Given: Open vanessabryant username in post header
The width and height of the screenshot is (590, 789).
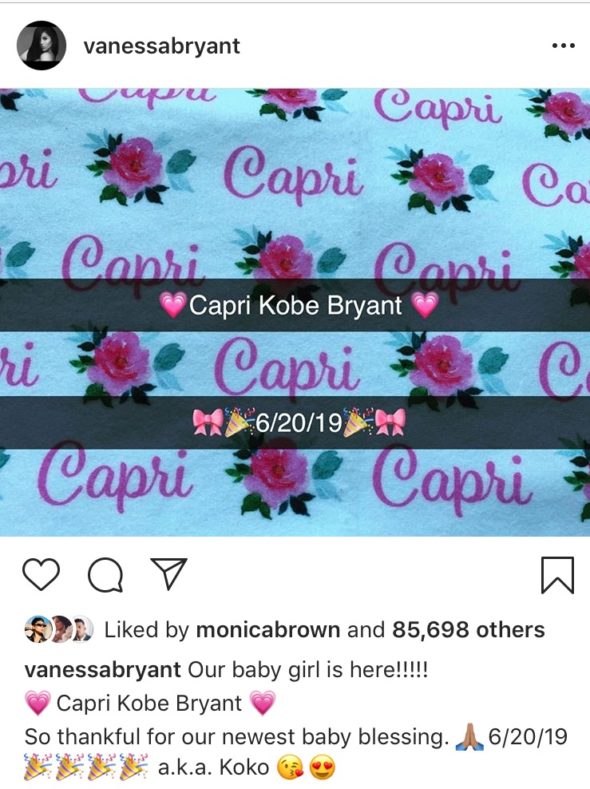Looking at the screenshot, I should (162, 46).
